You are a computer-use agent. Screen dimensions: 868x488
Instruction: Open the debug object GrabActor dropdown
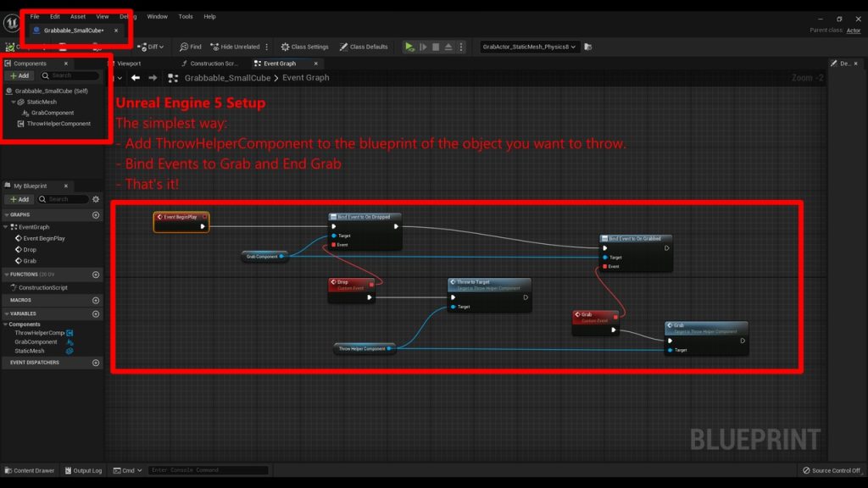pos(529,47)
